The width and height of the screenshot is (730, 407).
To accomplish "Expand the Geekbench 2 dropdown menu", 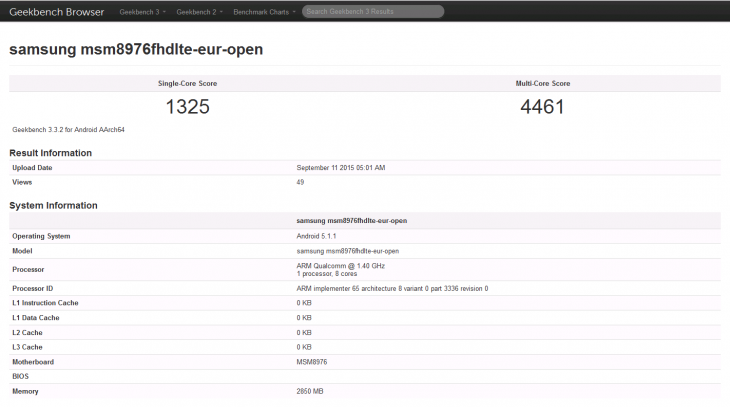I will (199, 12).
